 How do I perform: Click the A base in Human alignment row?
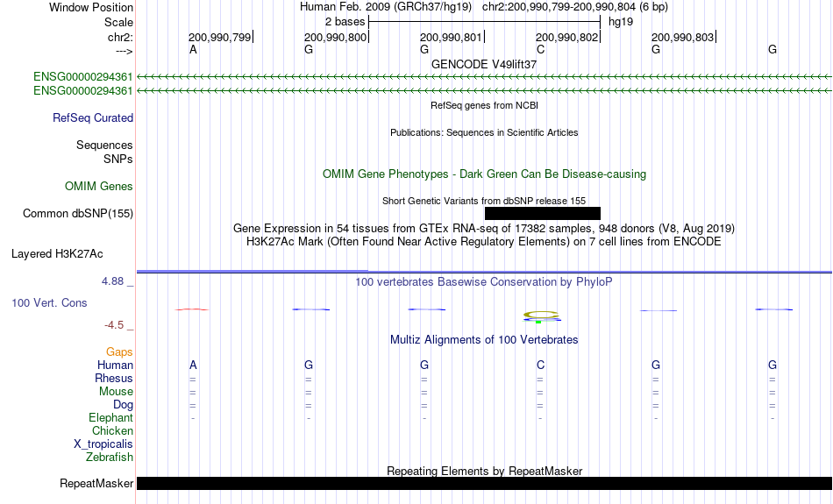tap(193, 365)
